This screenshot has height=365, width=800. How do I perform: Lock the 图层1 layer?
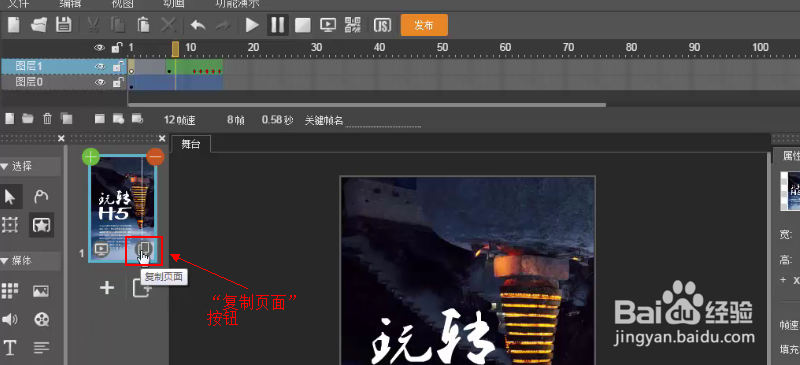tap(118, 66)
